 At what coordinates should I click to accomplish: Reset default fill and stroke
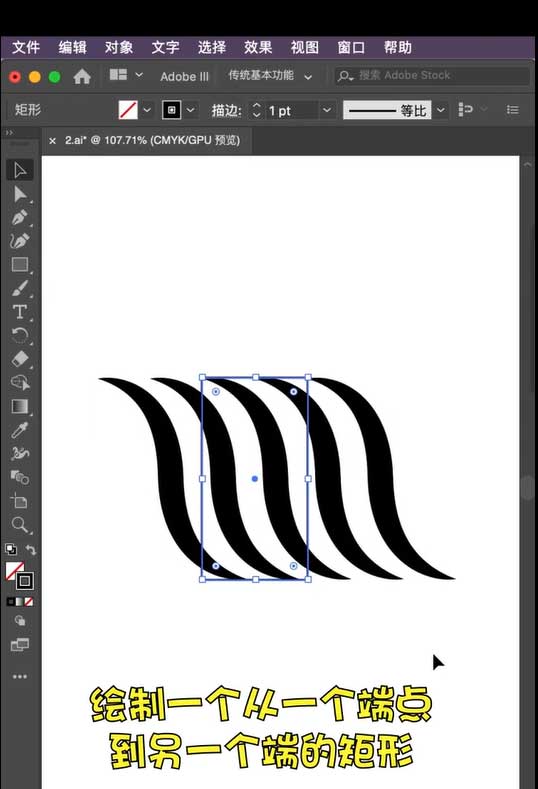pos(11,549)
